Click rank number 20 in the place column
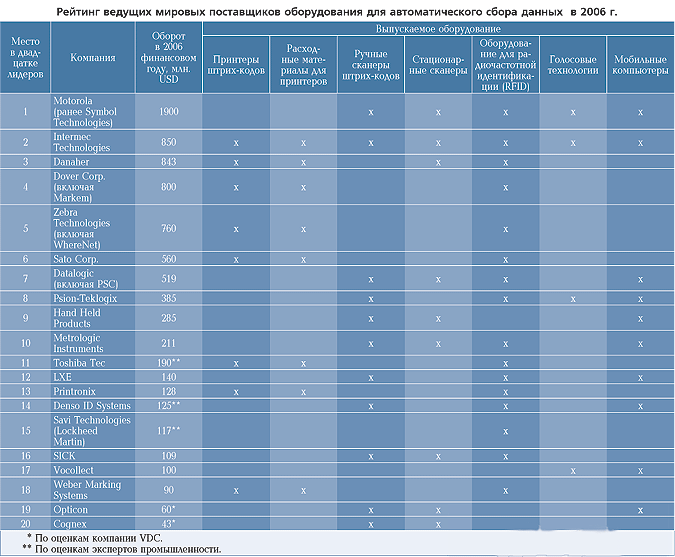Viewport: 675px width, 557px height. point(25,524)
